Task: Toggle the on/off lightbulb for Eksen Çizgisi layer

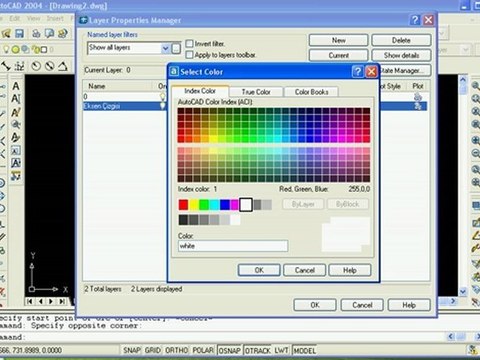Action: click(162, 106)
